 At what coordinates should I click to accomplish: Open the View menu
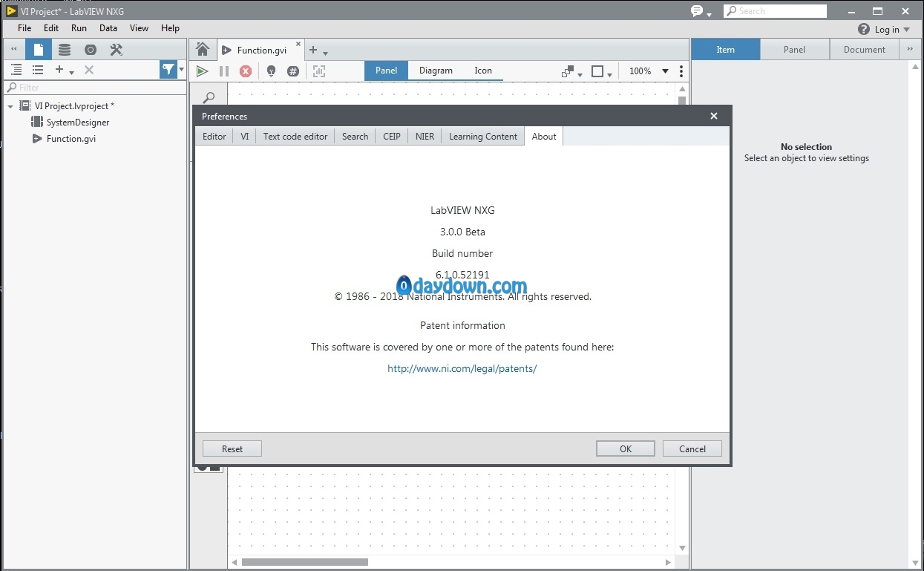(139, 28)
